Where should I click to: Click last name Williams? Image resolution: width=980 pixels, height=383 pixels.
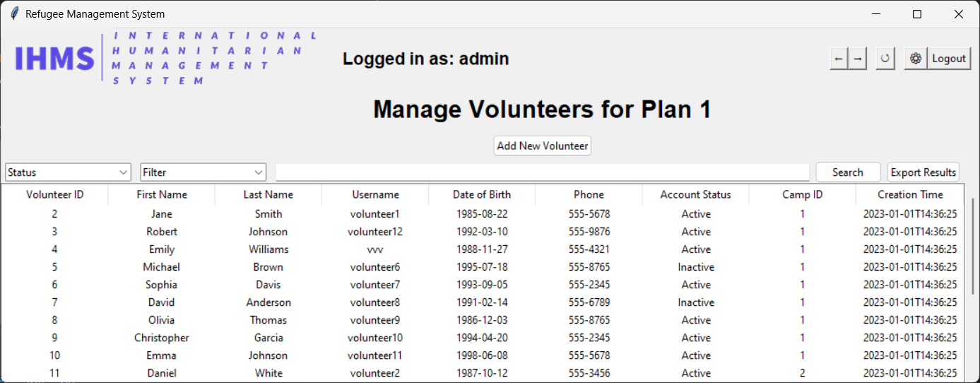268,249
